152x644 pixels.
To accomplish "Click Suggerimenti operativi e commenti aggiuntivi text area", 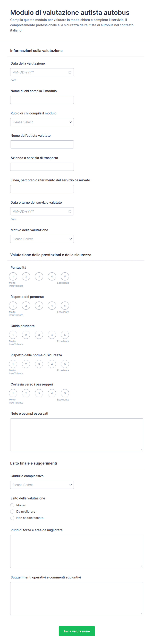I will coord(76,599).
